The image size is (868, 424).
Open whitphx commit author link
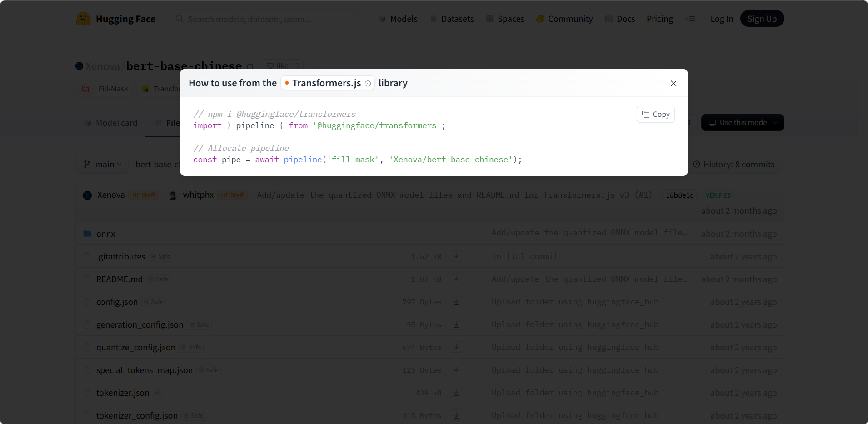pos(198,195)
